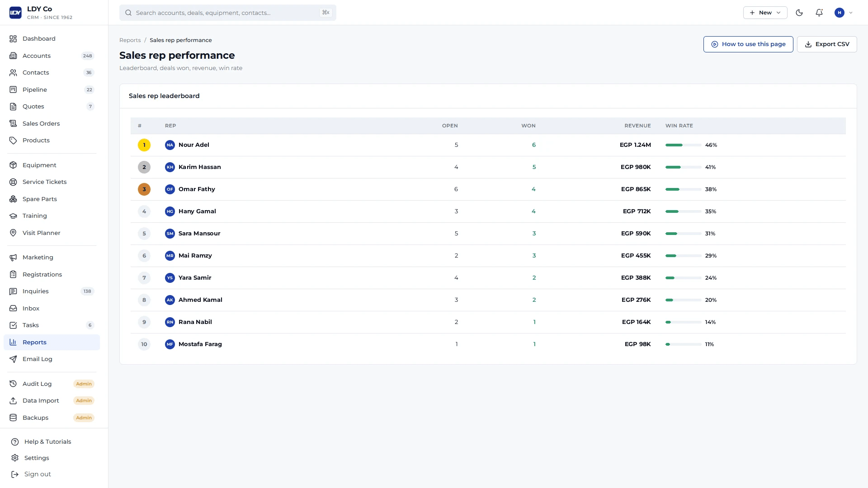This screenshot has height=488, width=868.
Task: Expand the user profile menu with avatar H
Action: (x=844, y=13)
